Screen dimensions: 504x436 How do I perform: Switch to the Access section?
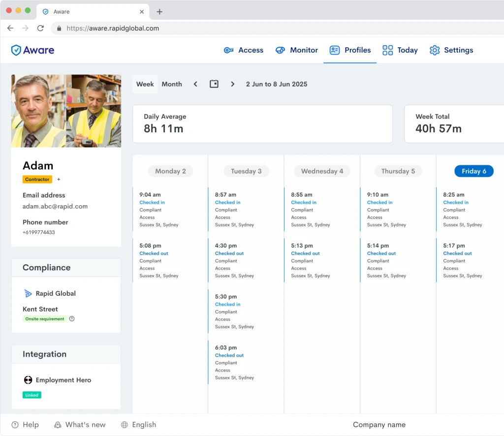pyautogui.click(x=244, y=50)
